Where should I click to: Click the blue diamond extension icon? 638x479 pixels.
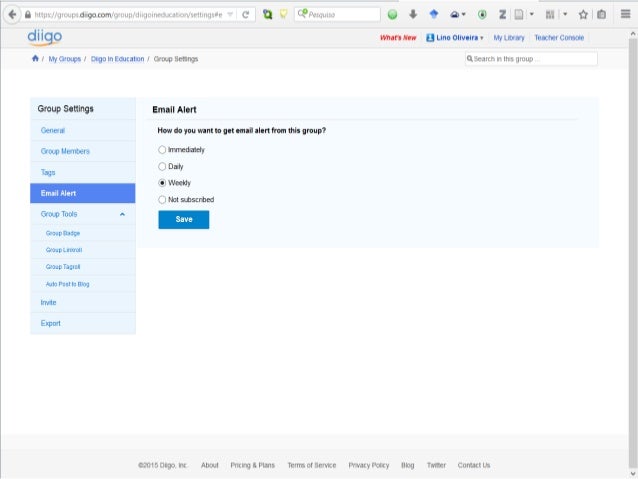[x=434, y=14]
